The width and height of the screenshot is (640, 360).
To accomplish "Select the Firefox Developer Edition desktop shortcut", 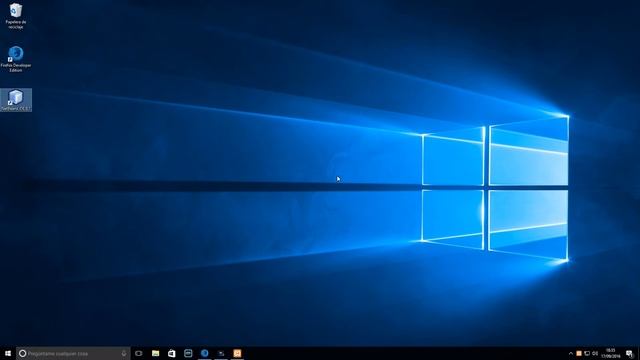I will click(16, 59).
